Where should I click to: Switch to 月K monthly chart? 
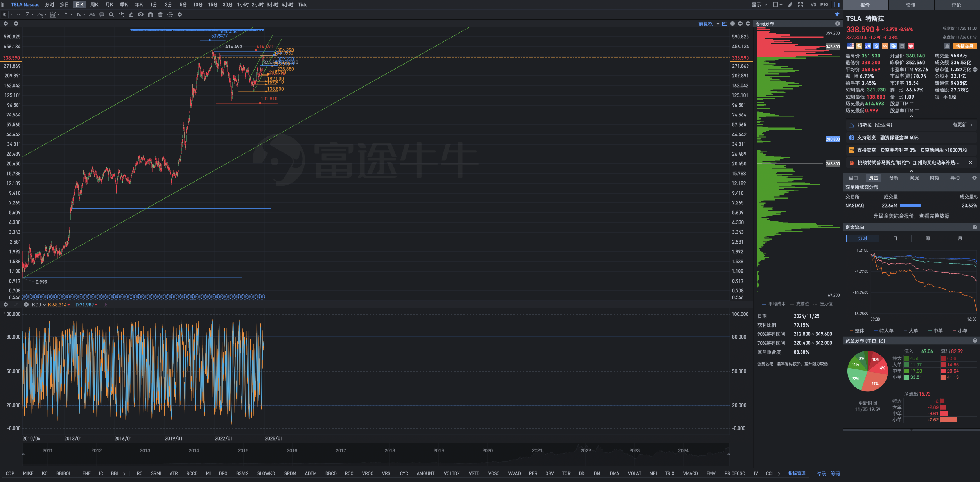click(109, 5)
